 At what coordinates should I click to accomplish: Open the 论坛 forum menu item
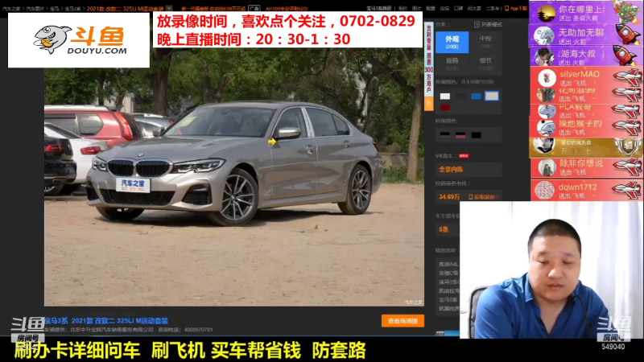coord(444,8)
